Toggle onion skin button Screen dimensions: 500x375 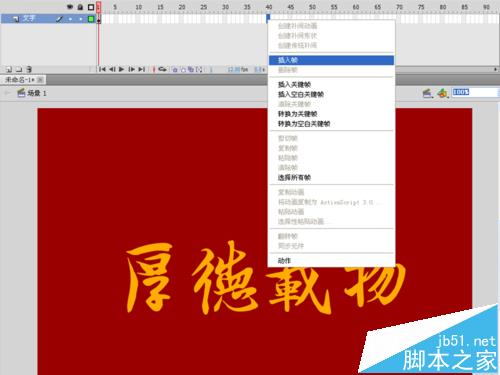point(175,70)
